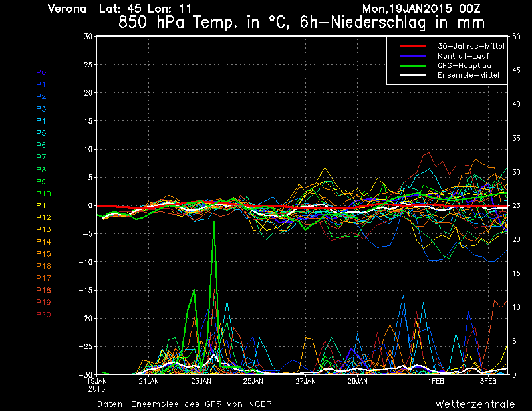Click the 30 label on left temperature axis
Screen dimensions: 532x411
point(88,37)
